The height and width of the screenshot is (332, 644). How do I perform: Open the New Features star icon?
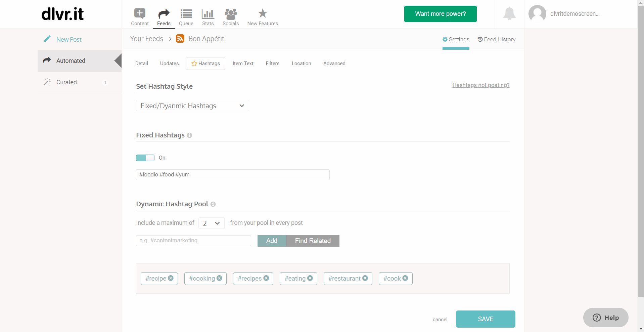click(263, 13)
